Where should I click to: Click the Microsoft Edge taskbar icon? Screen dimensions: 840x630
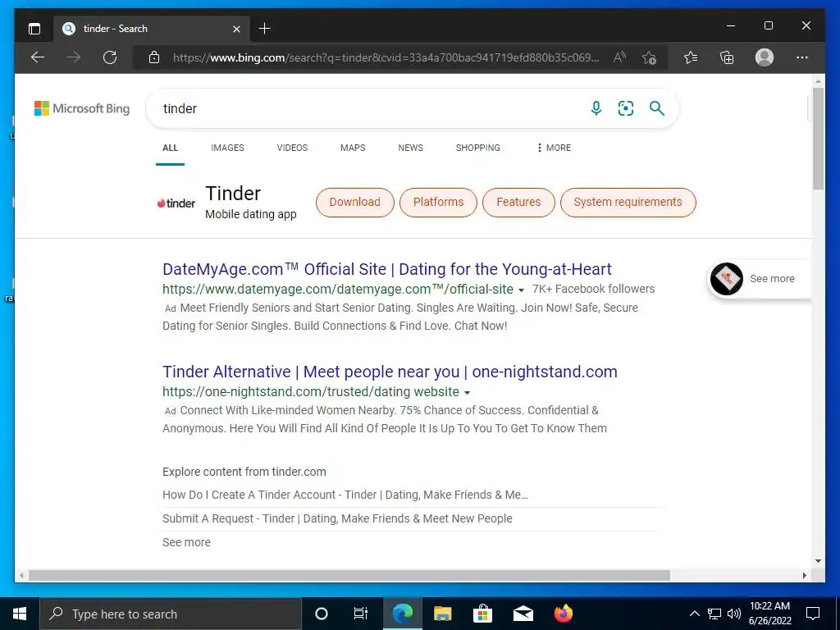[x=402, y=614]
